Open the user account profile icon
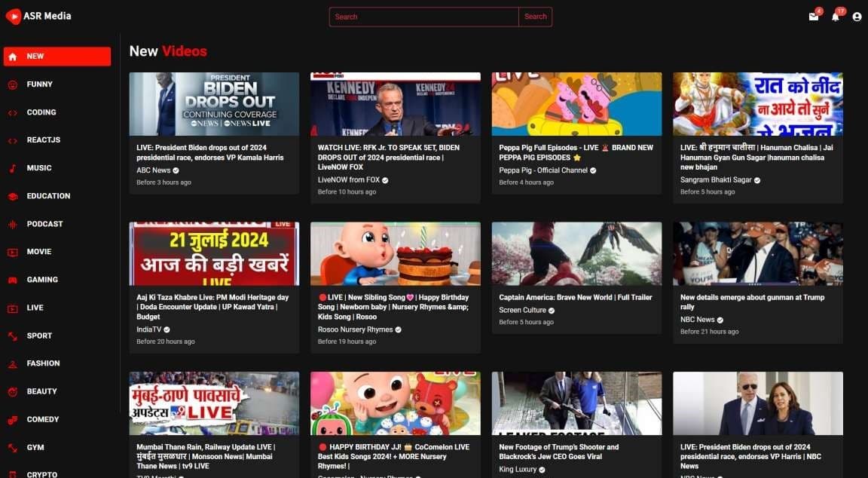The height and width of the screenshot is (478, 868). click(x=857, y=17)
